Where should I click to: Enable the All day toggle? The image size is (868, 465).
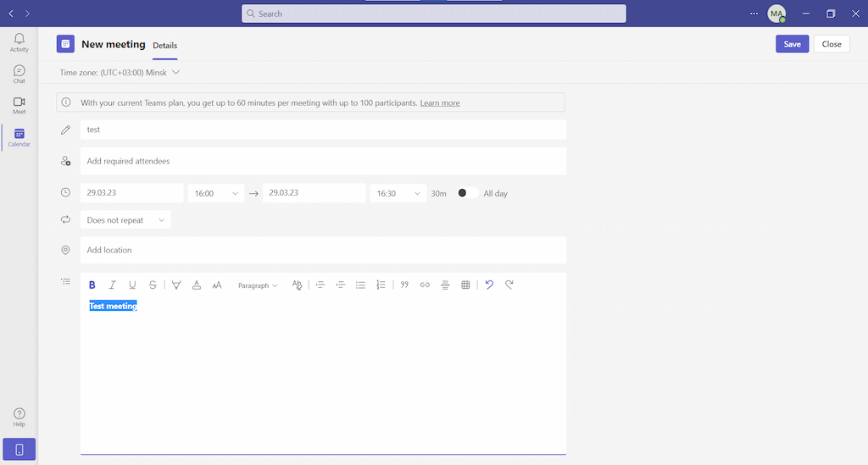click(467, 193)
